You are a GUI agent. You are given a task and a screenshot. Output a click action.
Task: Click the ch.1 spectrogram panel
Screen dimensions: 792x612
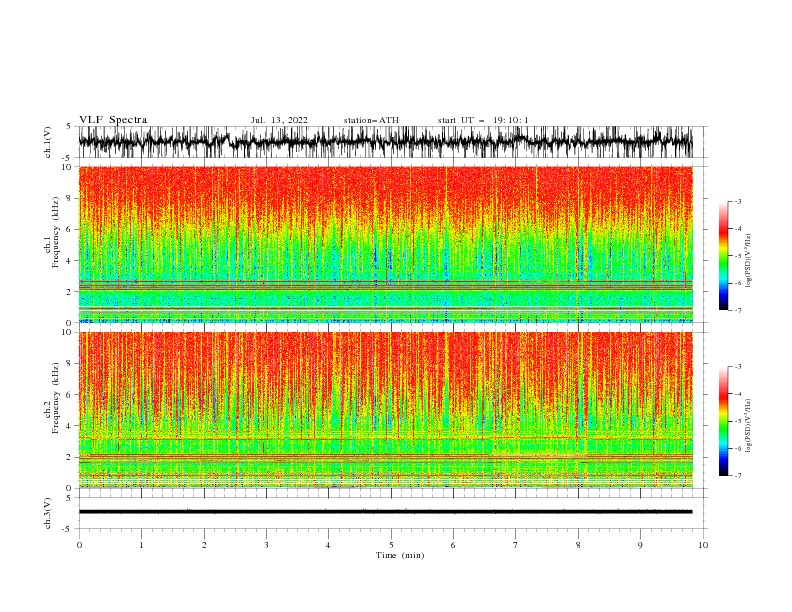[385, 244]
